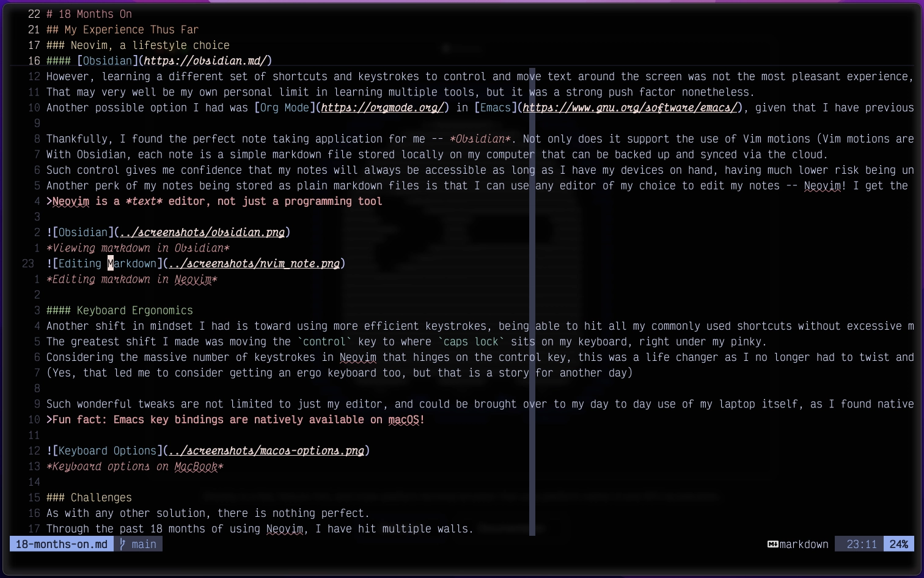Open the https://orgmode.org link
This screenshot has height=578, width=924.
click(382, 108)
